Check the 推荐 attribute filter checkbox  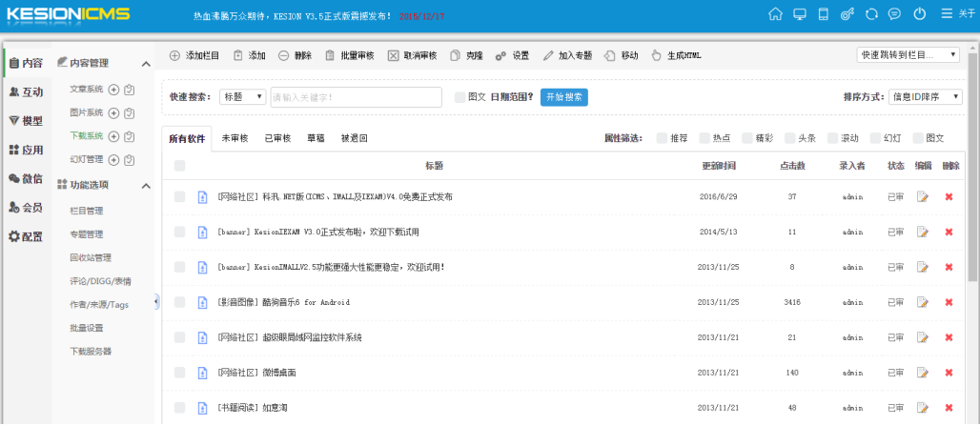pos(662,138)
